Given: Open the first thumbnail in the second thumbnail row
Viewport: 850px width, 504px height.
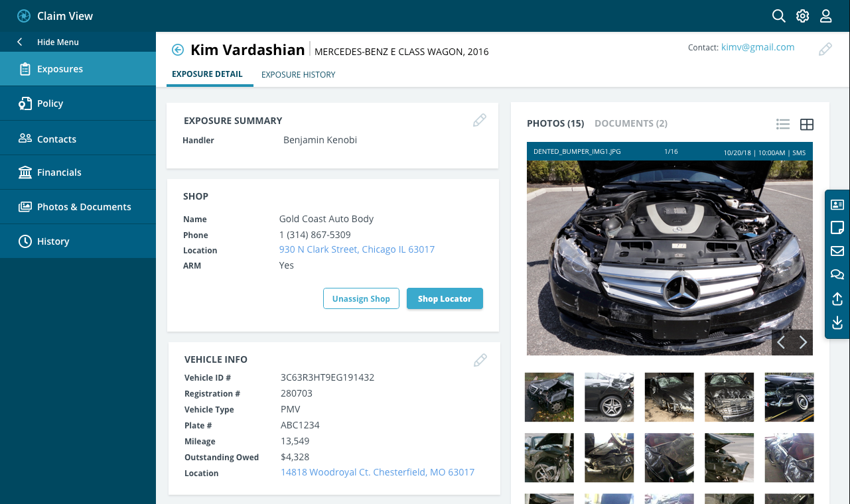Looking at the screenshot, I should [x=549, y=458].
